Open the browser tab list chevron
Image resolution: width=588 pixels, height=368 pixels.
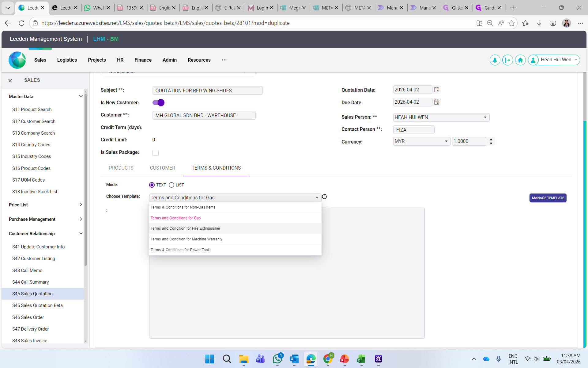tap(8, 8)
